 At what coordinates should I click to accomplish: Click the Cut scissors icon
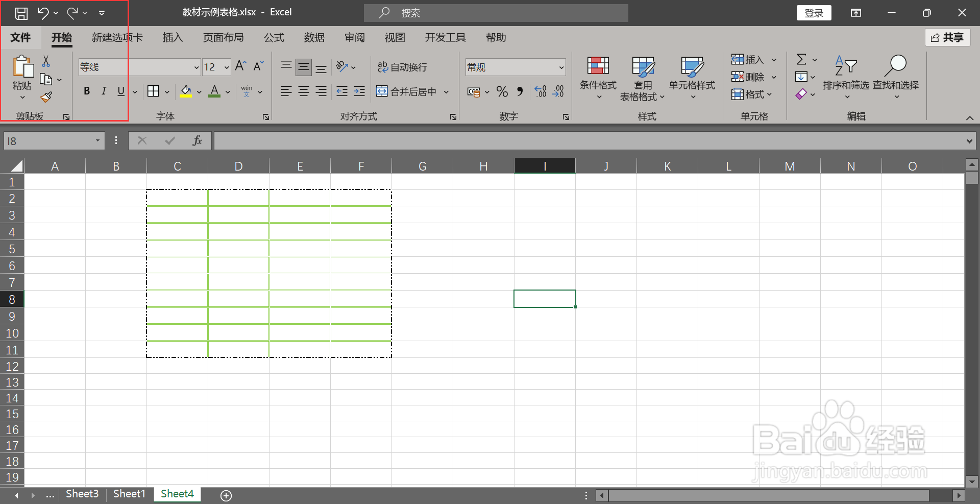46,61
